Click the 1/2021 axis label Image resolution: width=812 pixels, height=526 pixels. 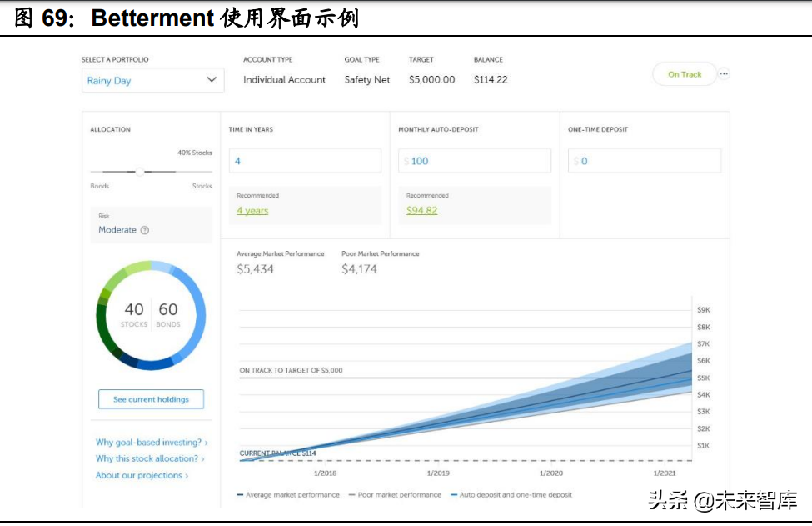point(665,473)
